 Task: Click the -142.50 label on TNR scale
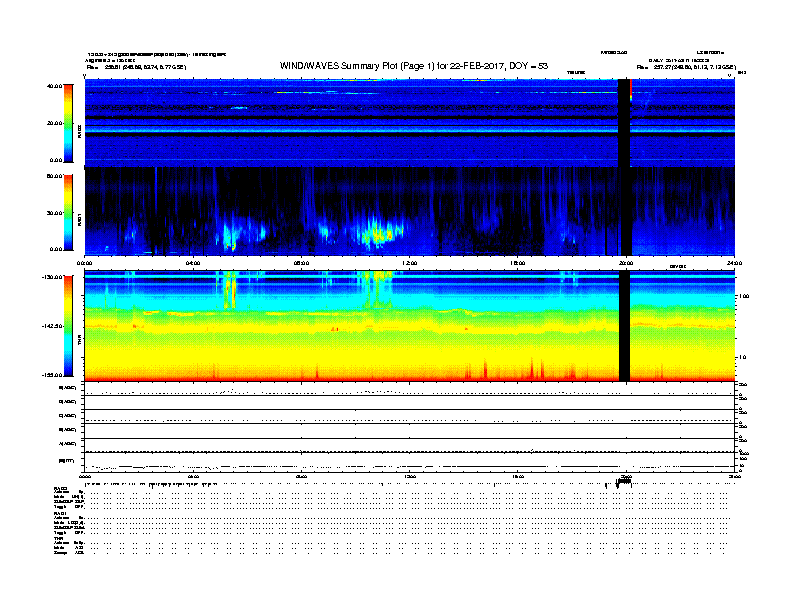coord(52,326)
